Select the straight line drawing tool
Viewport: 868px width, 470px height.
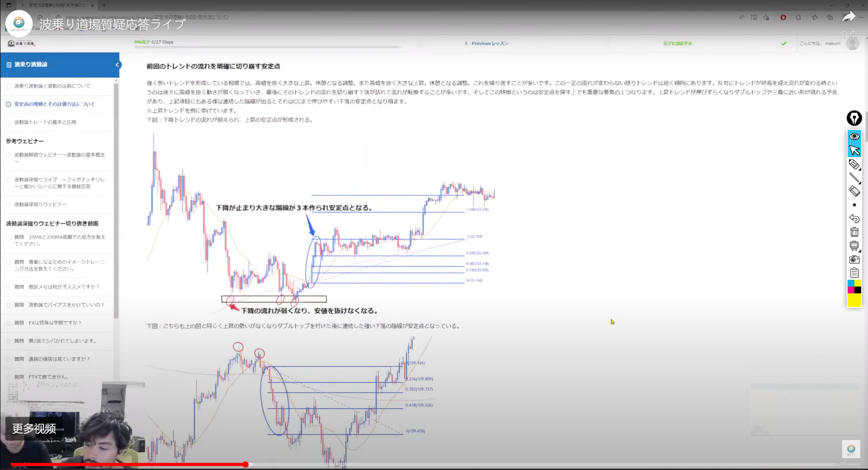tap(854, 178)
